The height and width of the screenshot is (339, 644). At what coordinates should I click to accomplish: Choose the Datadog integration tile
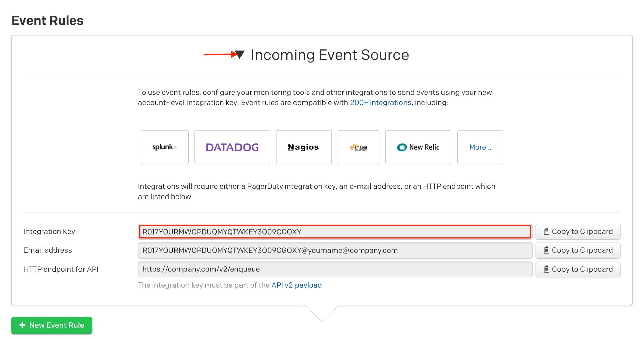[232, 147]
